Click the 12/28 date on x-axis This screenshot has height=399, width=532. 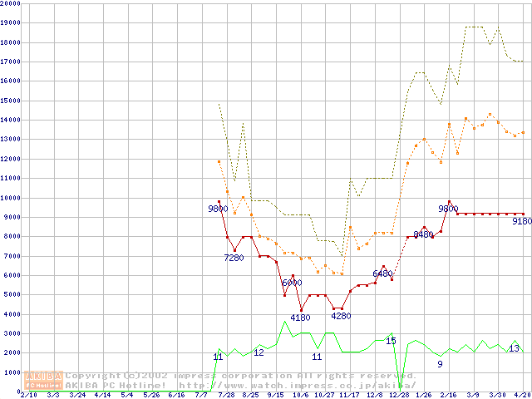click(400, 395)
